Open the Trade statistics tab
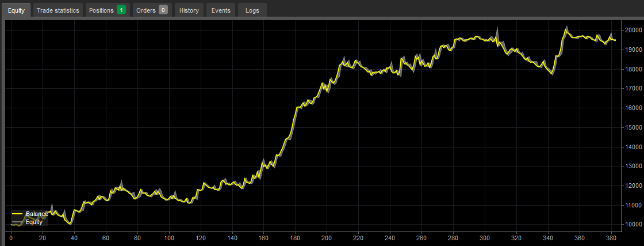This screenshot has height=246, width=644. (58, 10)
